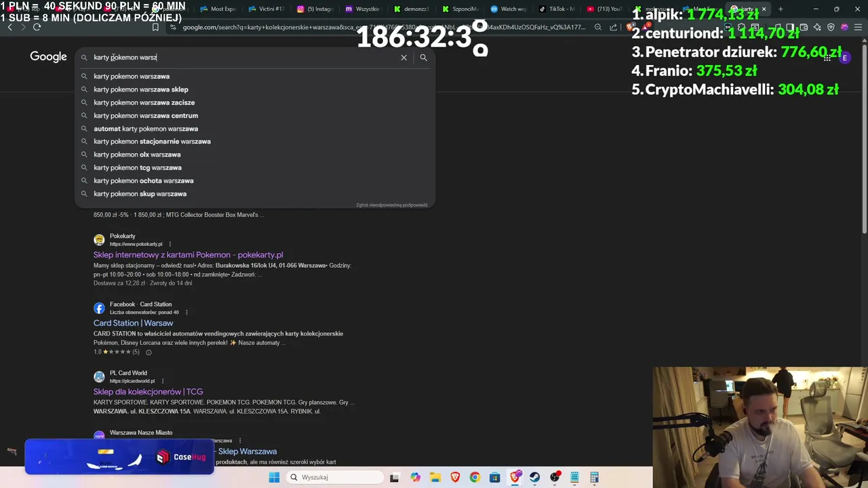Open more options beside PL Card World result
The image size is (868, 488).
tap(162, 381)
